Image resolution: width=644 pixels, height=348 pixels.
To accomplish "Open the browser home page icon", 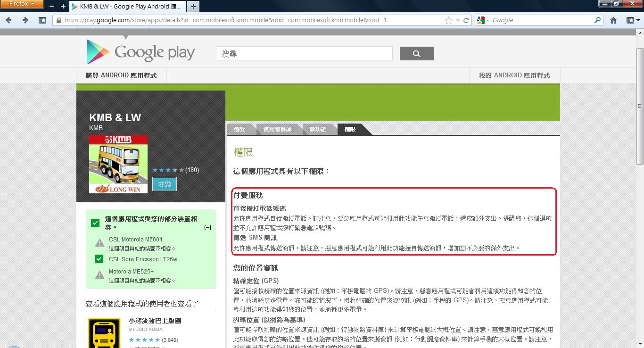I will point(613,20).
